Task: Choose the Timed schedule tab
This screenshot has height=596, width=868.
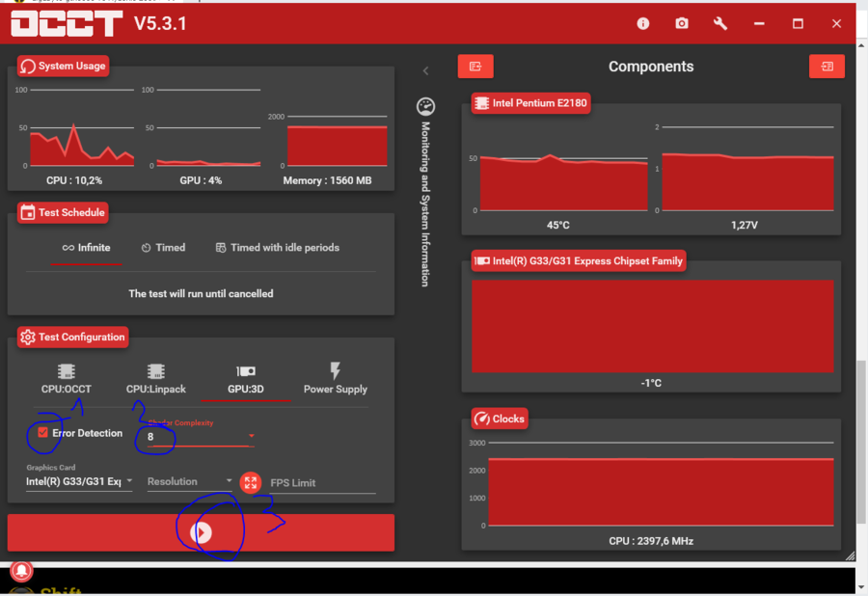Action: click(x=163, y=247)
